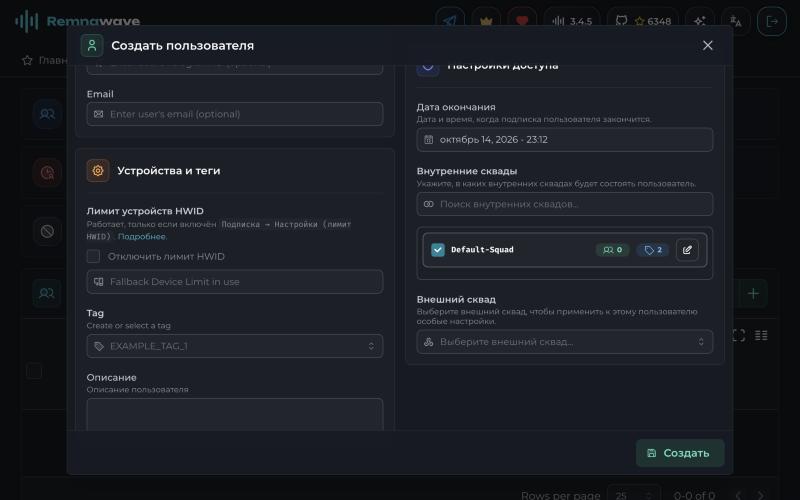The width and height of the screenshot is (800, 500).
Task: Open the Подробнее link
Action: [x=142, y=236]
